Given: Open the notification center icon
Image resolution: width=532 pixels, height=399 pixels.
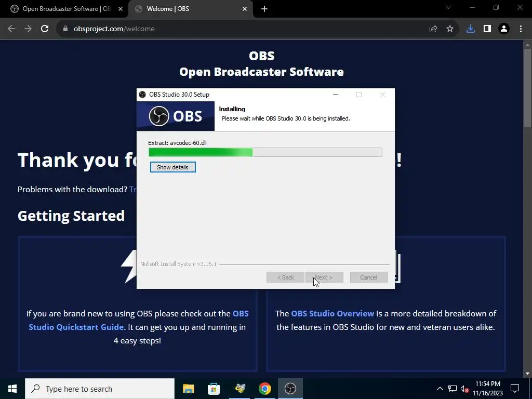Looking at the screenshot, I should coord(515,389).
